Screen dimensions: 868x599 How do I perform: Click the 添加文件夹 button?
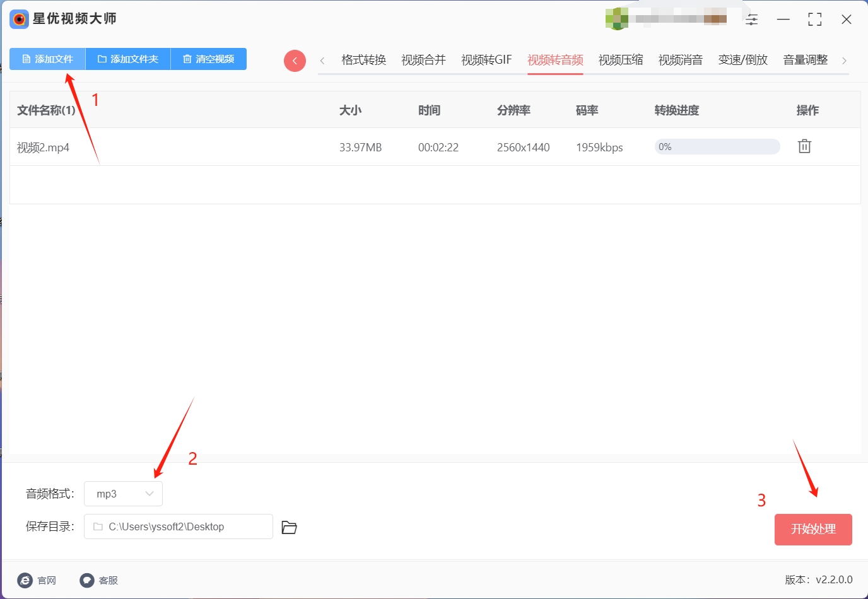click(128, 59)
